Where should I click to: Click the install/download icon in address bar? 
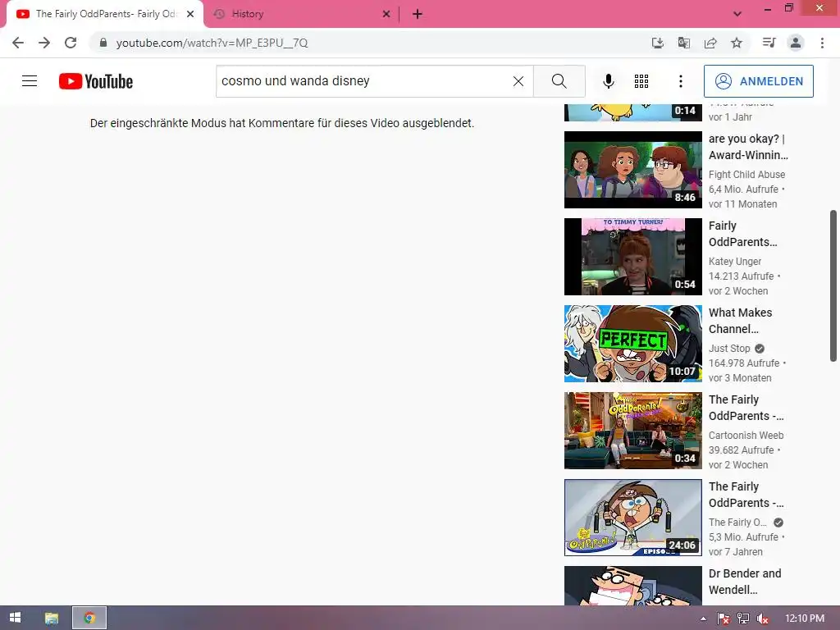point(657,43)
